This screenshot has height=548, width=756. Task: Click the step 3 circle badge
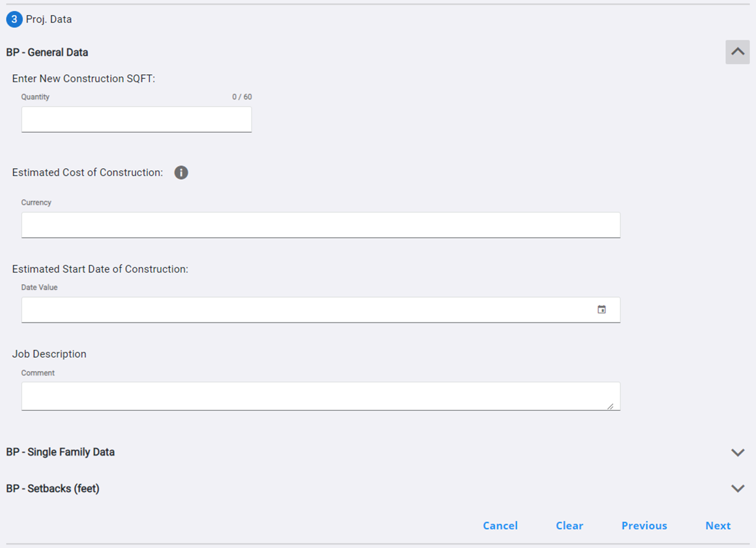(14, 20)
